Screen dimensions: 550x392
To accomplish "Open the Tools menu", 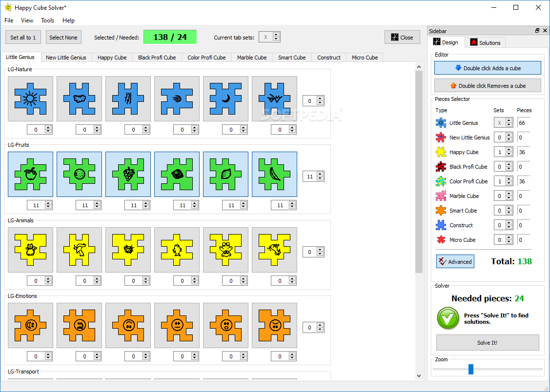I will [x=48, y=20].
